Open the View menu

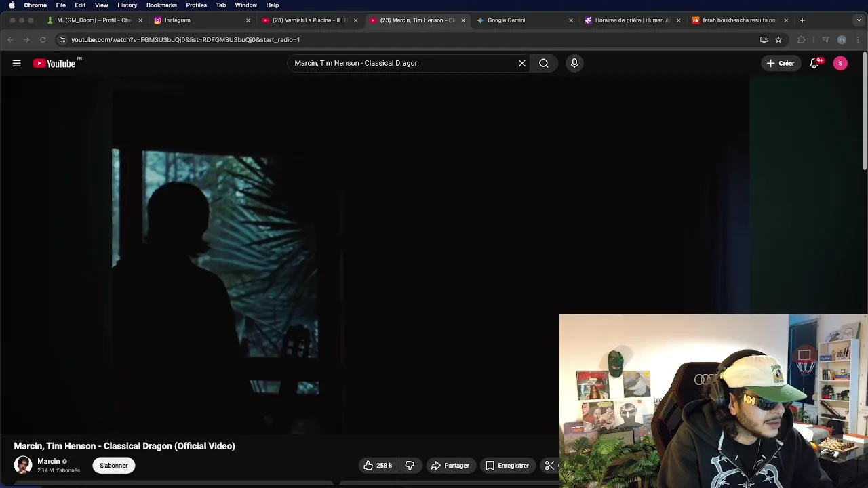(102, 5)
